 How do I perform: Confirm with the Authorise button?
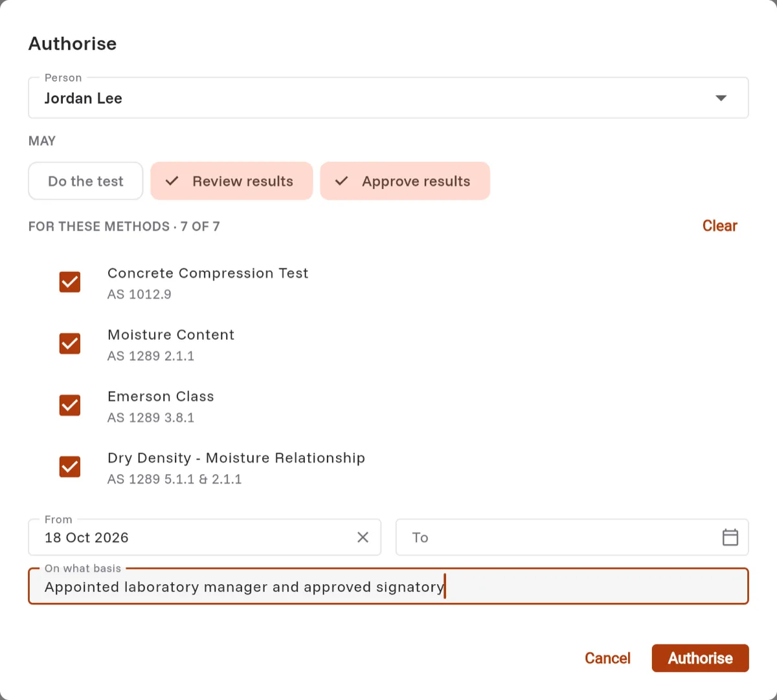coord(701,659)
